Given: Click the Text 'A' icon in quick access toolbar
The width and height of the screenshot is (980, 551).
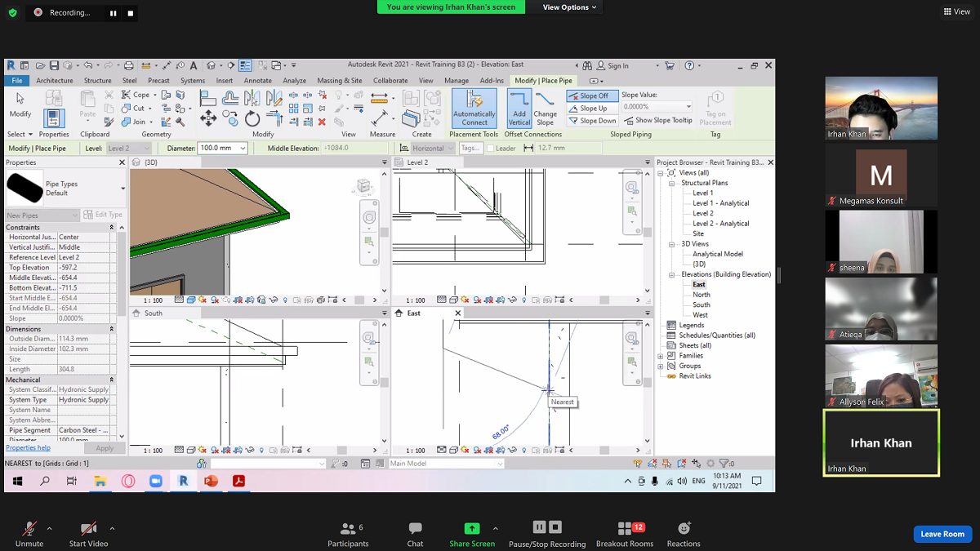Looking at the screenshot, I should (x=194, y=65).
